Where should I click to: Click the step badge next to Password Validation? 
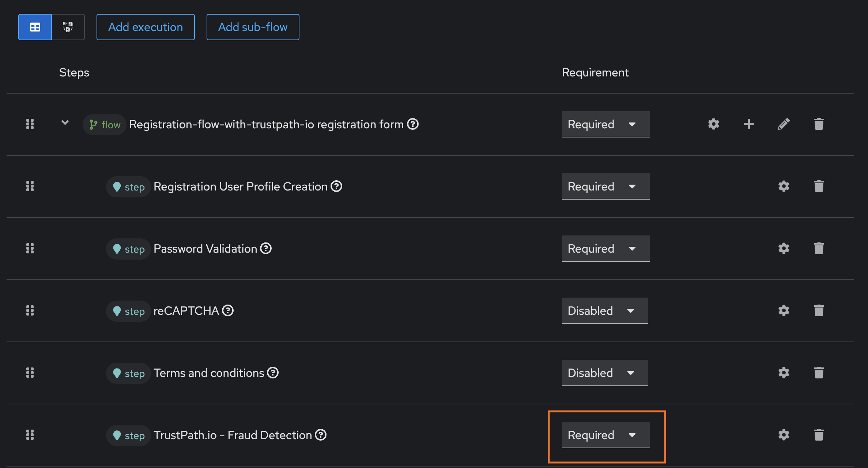tap(128, 249)
